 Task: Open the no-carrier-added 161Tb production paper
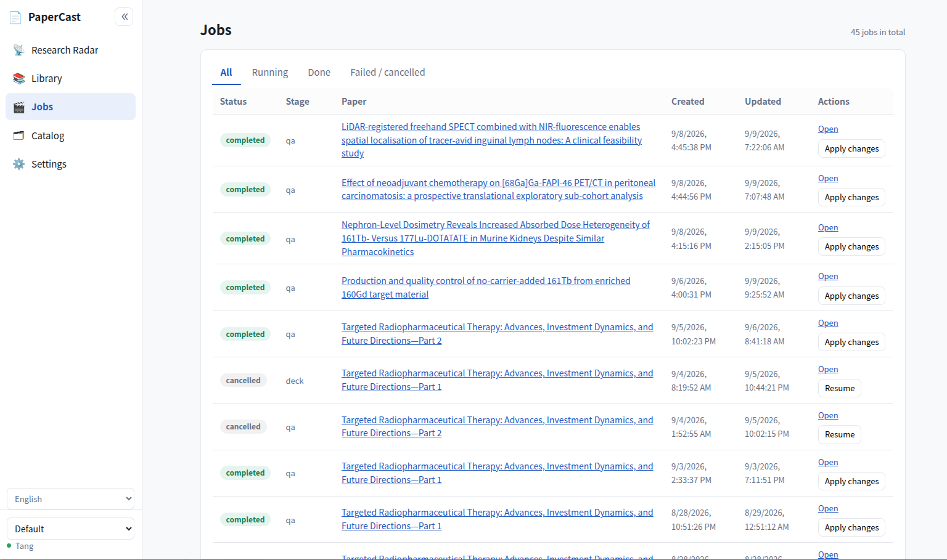[x=486, y=288]
